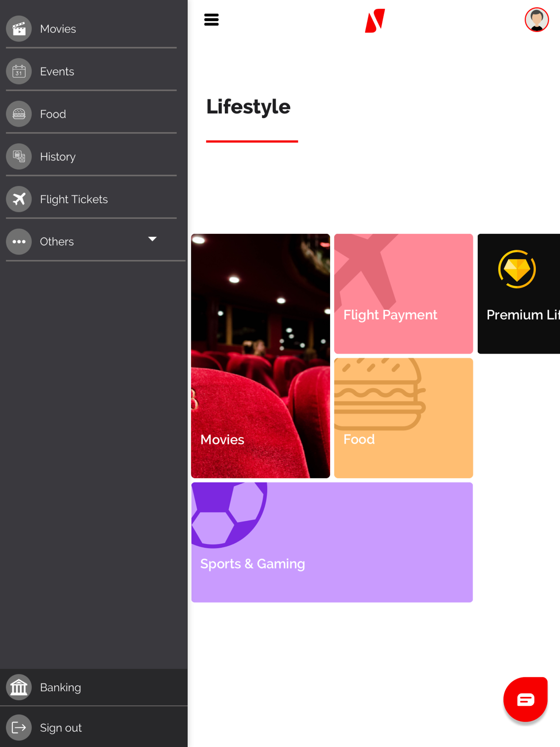Open the Movies theater thumbnail tile
Viewport: 560px width, 747px height.
pyautogui.click(x=260, y=356)
